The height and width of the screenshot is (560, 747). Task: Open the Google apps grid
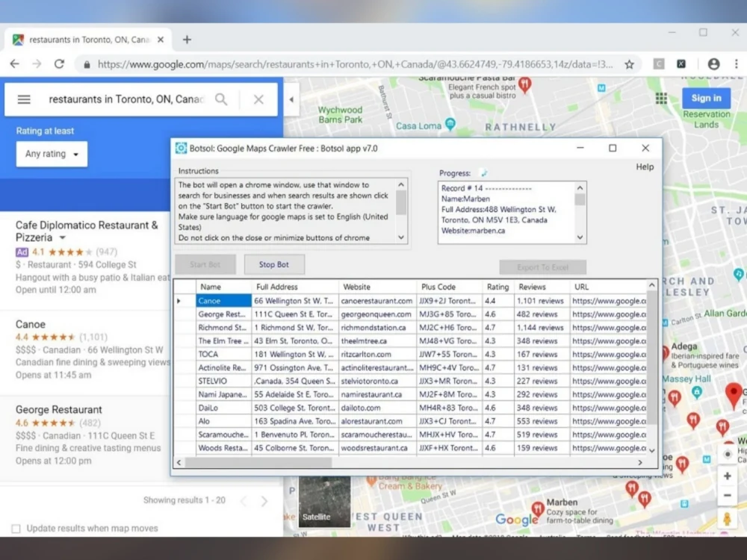[661, 98]
